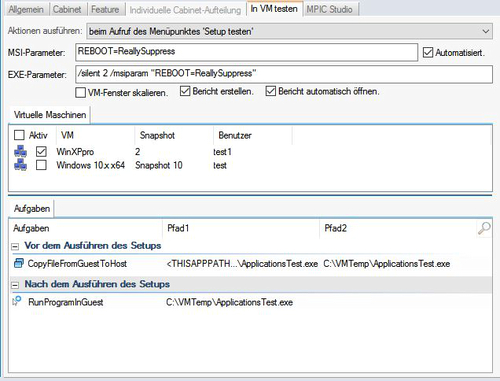Select the Windows 10x x64 VM name
Viewport: 500px width, 381px height.
point(91,165)
